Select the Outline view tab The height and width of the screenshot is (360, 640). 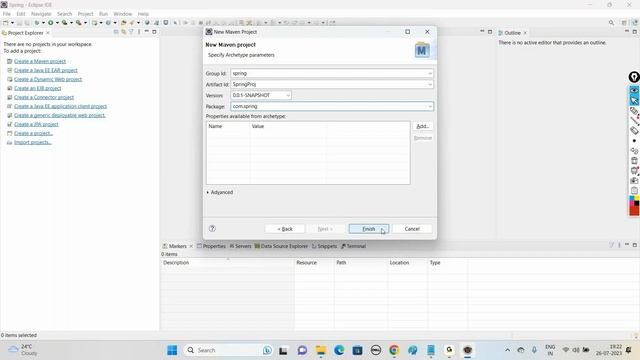tap(512, 33)
